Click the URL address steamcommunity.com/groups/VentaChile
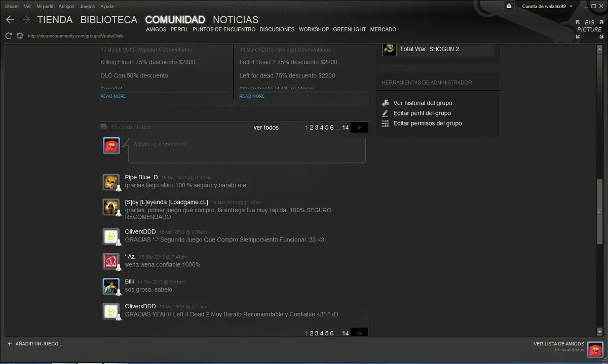This screenshot has height=364, width=608. (x=75, y=36)
